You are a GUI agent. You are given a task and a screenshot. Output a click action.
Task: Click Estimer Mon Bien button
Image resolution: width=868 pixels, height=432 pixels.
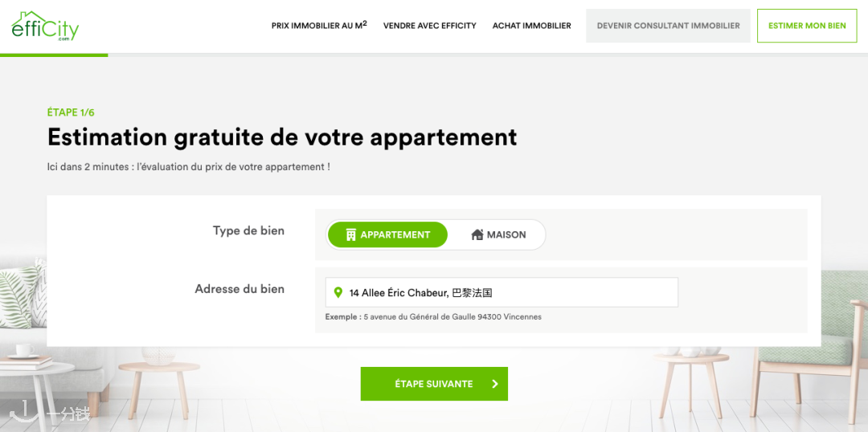(x=807, y=26)
